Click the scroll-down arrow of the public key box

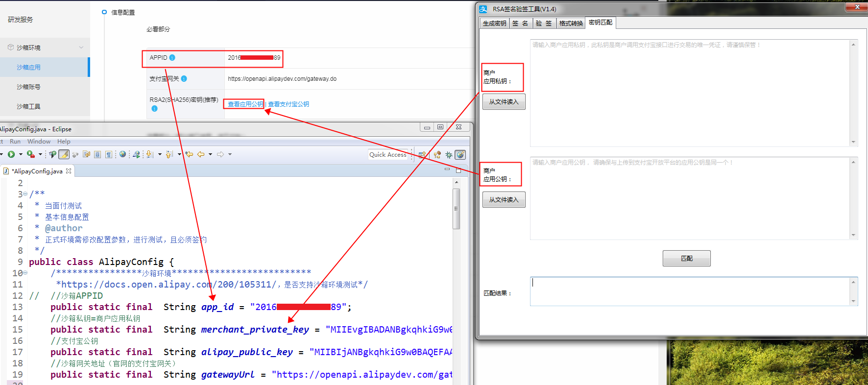coord(853,235)
